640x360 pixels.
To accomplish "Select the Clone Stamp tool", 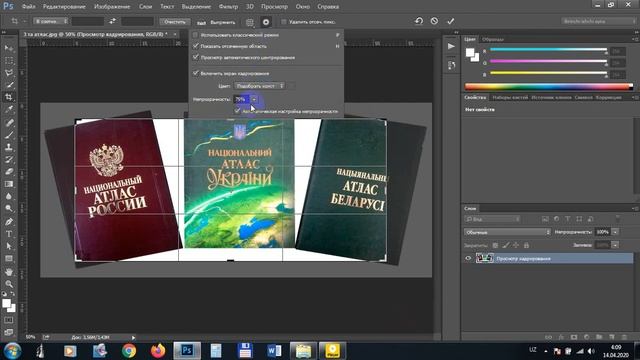I will coord(9,147).
